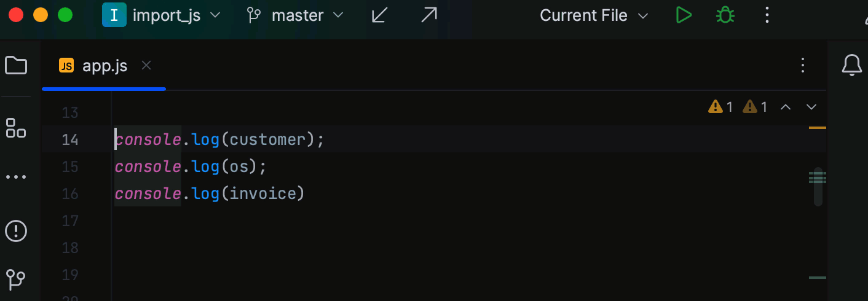Open the Git tool window icon

[x=16, y=279]
